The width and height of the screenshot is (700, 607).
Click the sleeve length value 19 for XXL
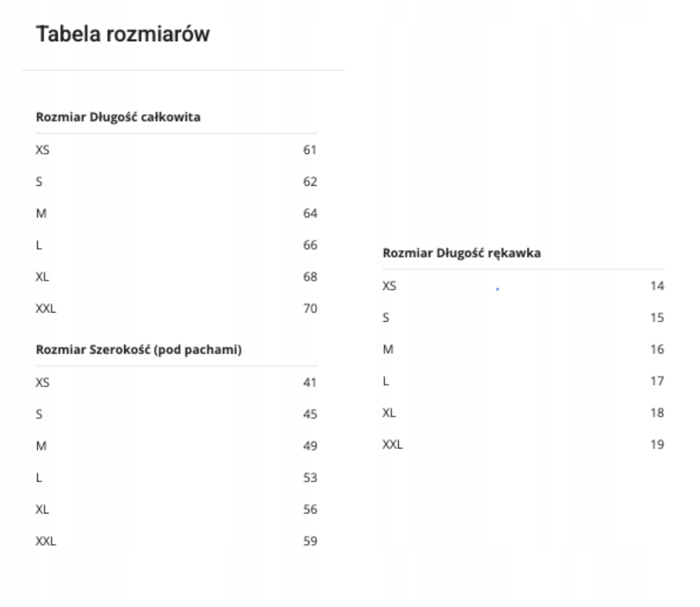(657, 444)
